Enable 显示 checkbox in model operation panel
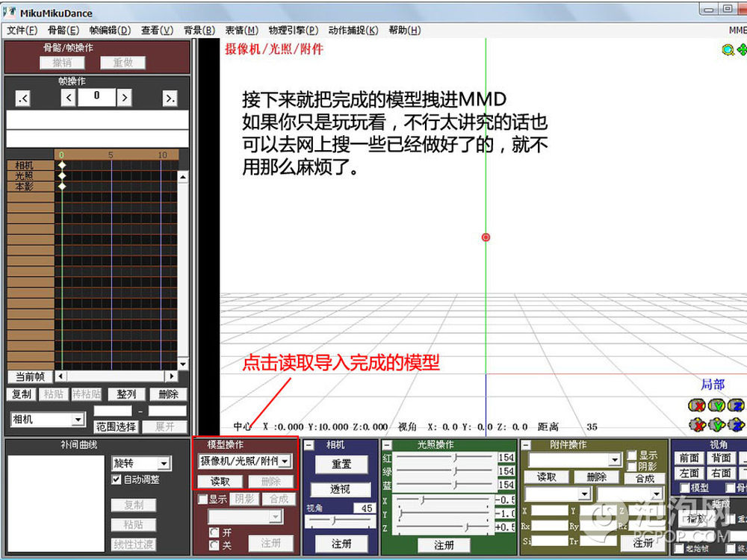747x560 pixels. coord(203,499)
